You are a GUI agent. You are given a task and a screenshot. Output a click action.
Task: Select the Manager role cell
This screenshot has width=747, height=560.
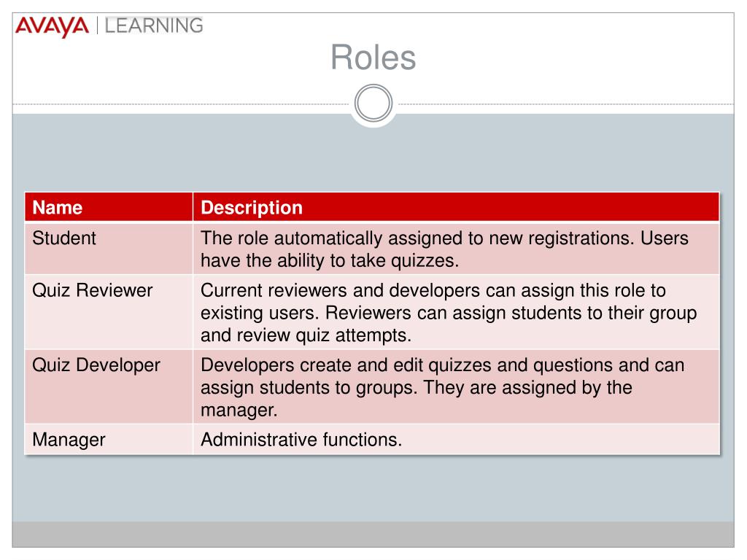click(x=109, y=440)
